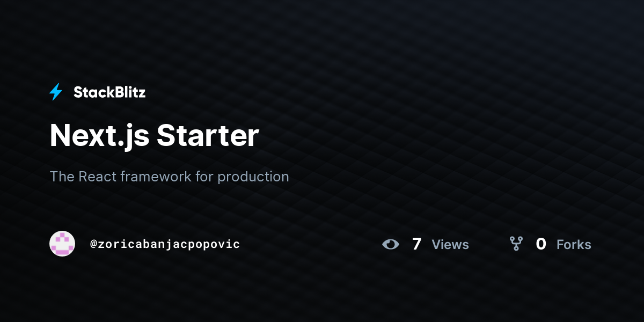Click the view count number 7
Screen dimensions: 644x322
click(417, 244)
